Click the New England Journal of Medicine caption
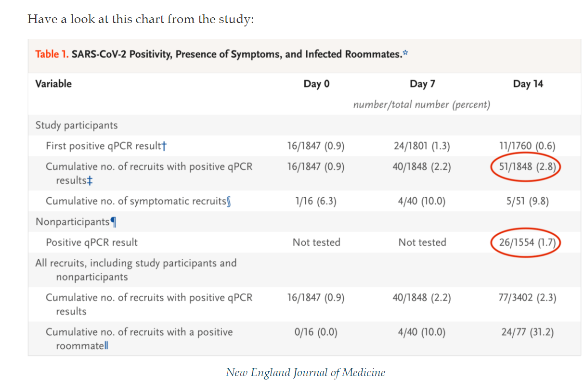This screenshot has width=585, height=392. (x=305, y=372)
